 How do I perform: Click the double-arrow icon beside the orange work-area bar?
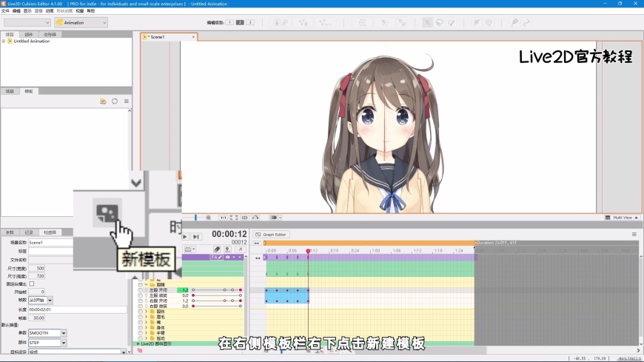(x=257, y=243)
